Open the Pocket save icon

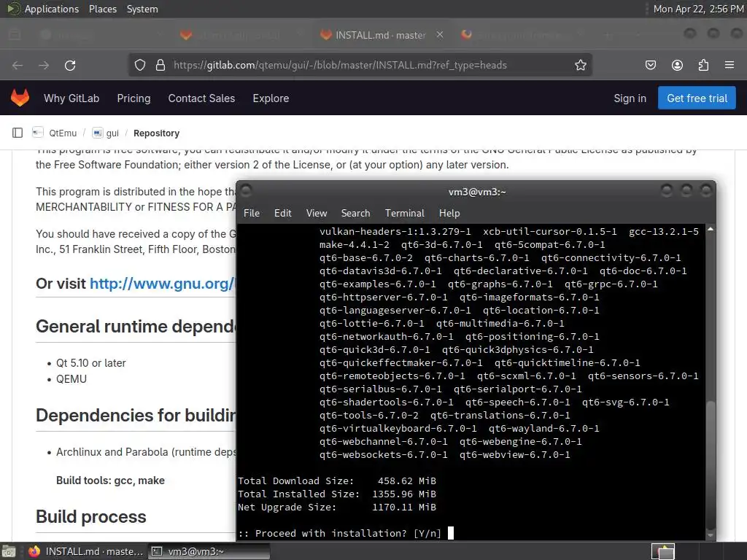click(650, 65)
